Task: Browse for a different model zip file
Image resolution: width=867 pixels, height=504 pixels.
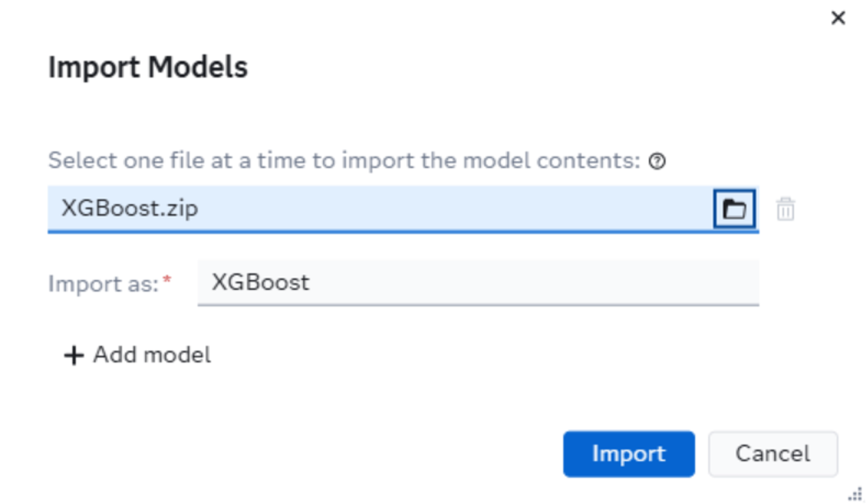Action: tap(734, 209)
